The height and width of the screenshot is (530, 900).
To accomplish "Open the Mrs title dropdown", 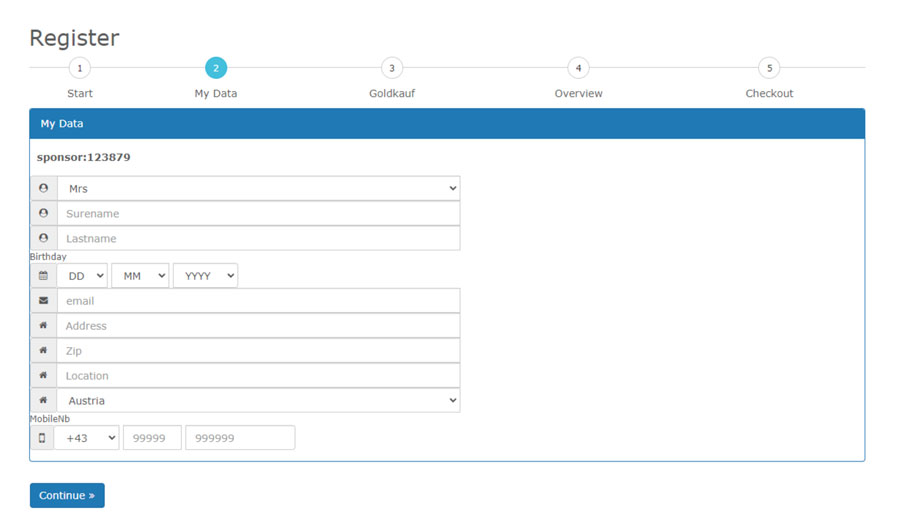I will tap(258, 188).
